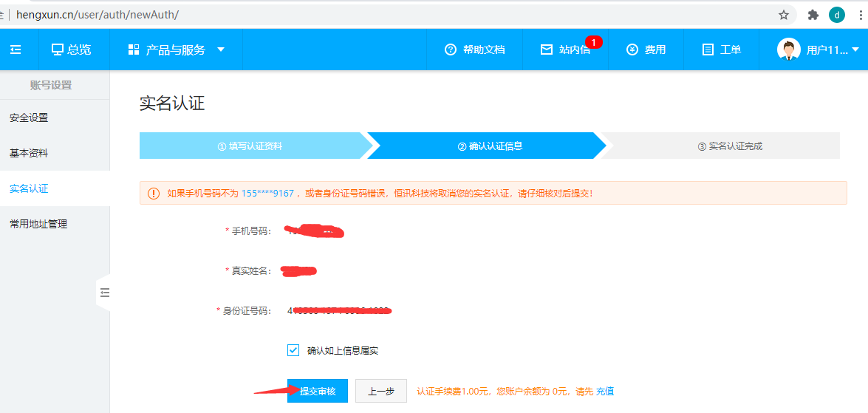
Task: Open 站内信 inbox messages
Action: point(566,50)
